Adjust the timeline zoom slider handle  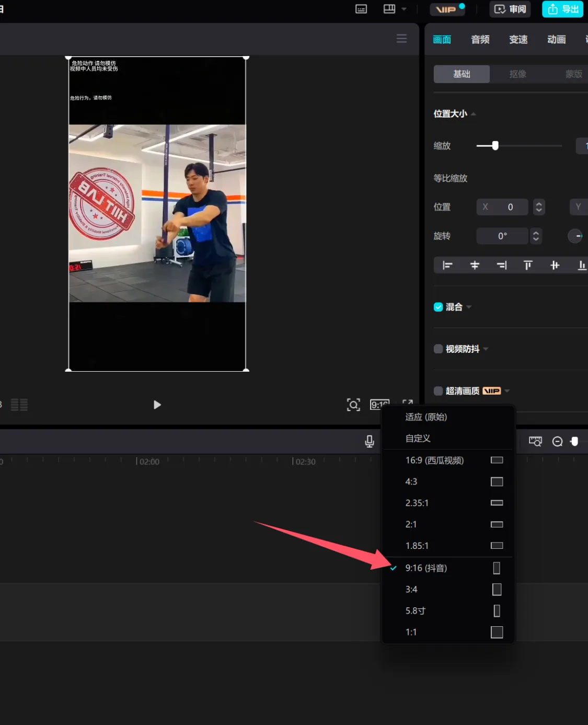point(574,441)
